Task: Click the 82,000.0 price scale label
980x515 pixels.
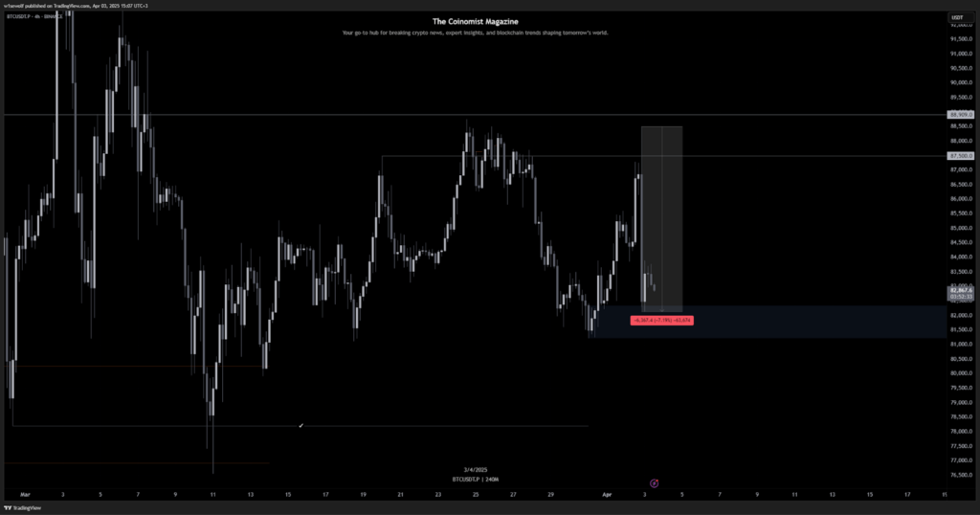Action: 961,315
